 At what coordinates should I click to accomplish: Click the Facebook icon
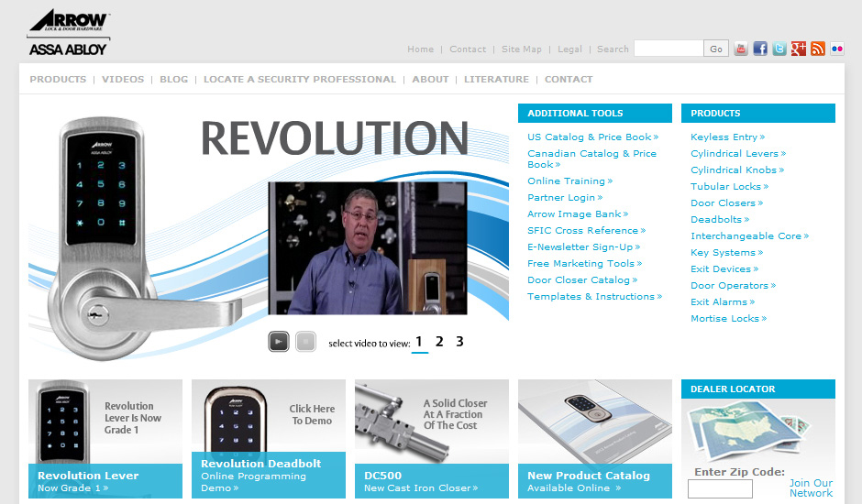760,49
